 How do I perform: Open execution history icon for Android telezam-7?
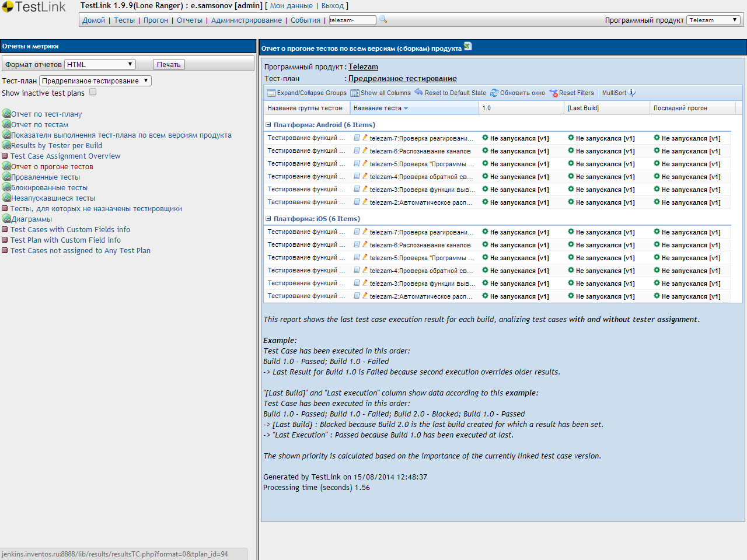point(357,138)
